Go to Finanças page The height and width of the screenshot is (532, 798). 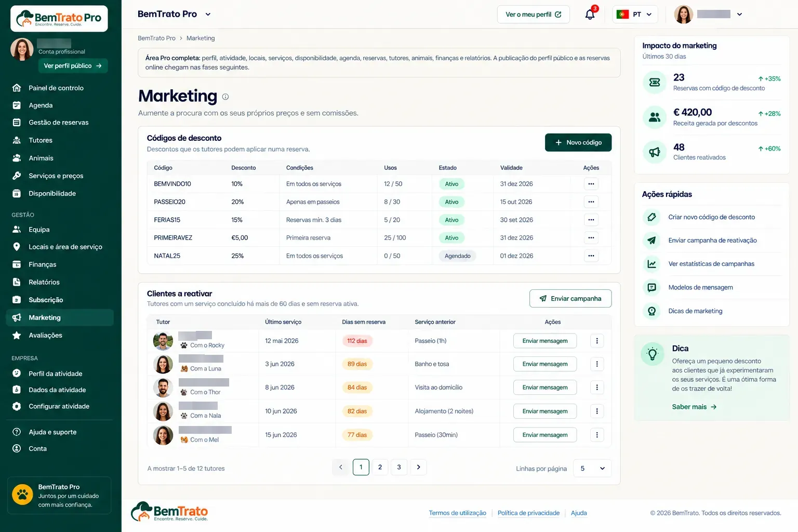tap(43, 264)
